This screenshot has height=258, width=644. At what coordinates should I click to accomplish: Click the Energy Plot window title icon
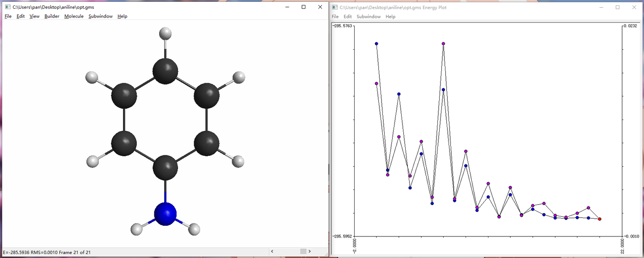(x=335, y=8)
